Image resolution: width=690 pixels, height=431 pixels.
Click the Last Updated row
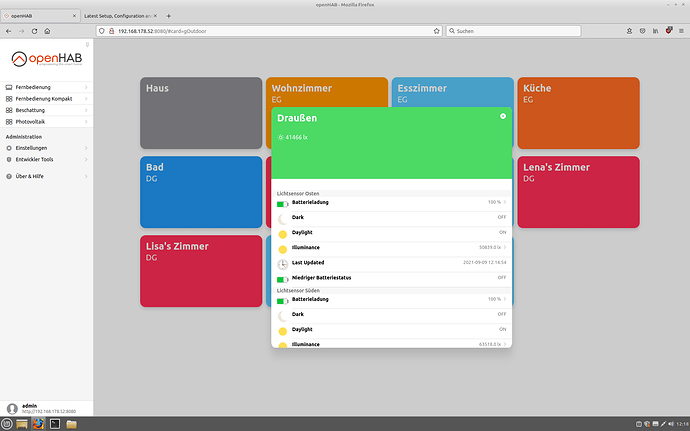pos(392,264)
